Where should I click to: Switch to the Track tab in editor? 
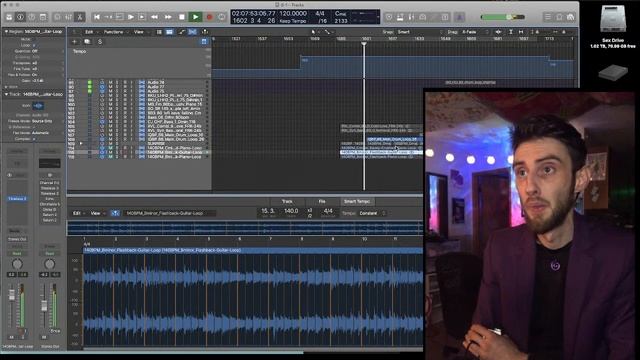click(287, 202)
